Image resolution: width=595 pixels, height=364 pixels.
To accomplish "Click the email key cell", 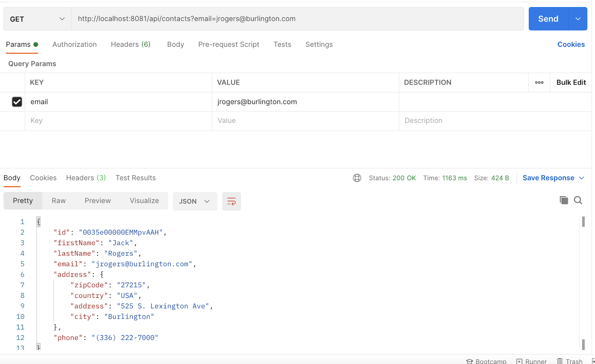I will 118,102.
